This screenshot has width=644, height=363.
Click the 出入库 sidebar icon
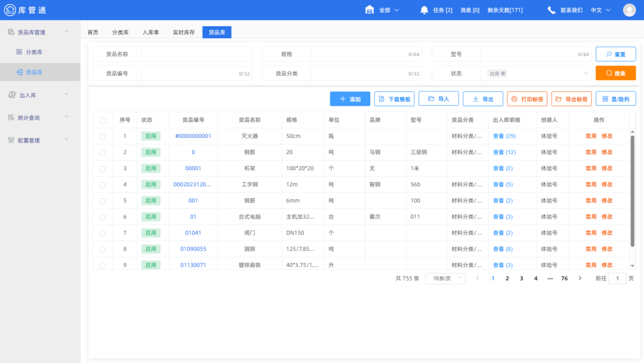pos(13,94)
